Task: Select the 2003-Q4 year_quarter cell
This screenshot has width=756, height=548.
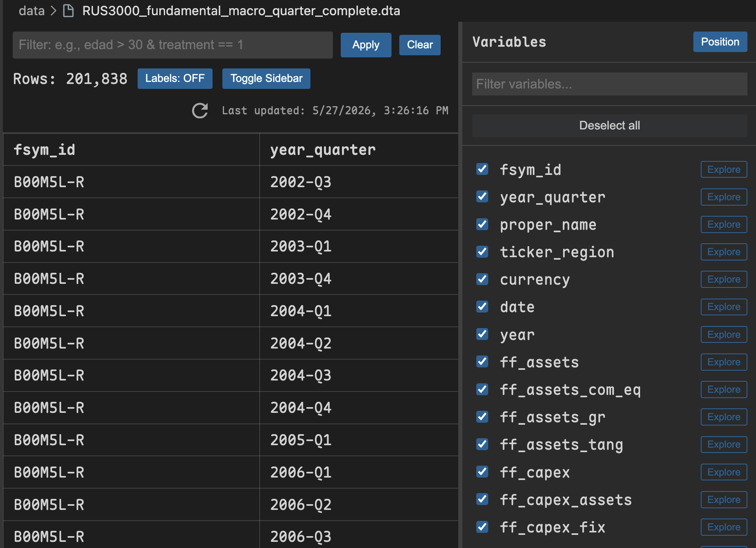Action: (359, 279)
